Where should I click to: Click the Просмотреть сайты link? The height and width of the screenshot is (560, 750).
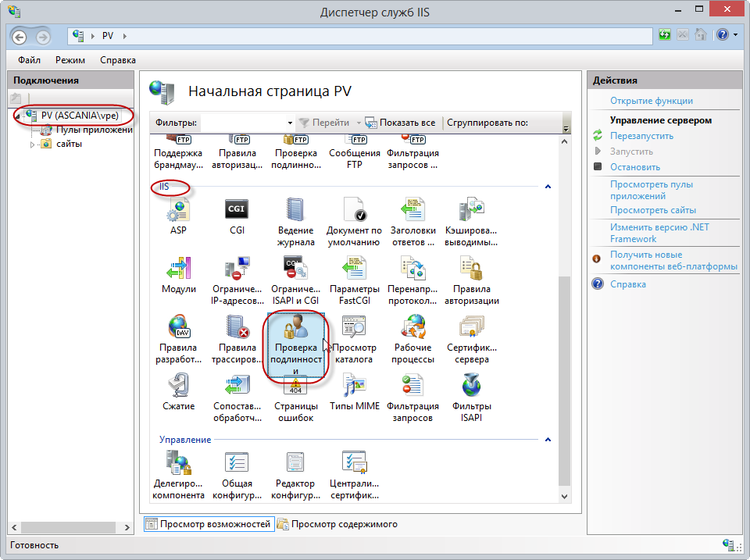(653, 210)
